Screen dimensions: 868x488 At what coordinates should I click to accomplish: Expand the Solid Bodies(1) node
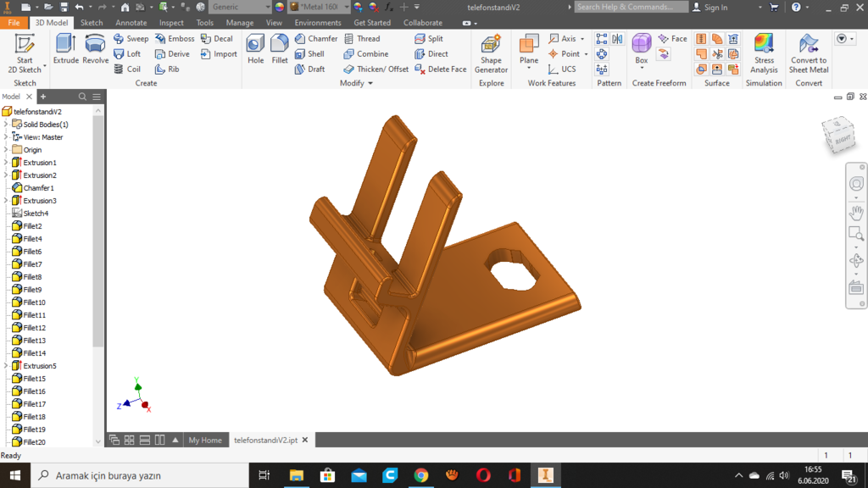pos(6,125)
